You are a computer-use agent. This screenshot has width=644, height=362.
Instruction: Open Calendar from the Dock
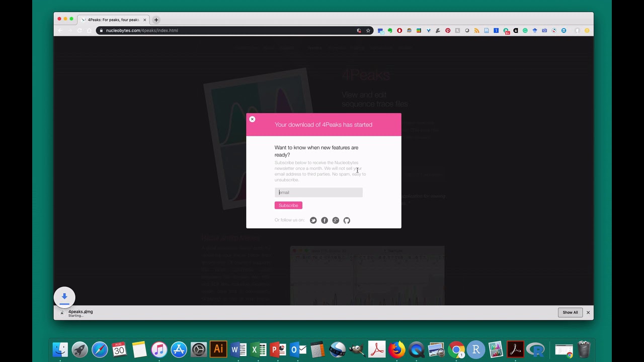(119, 349)
